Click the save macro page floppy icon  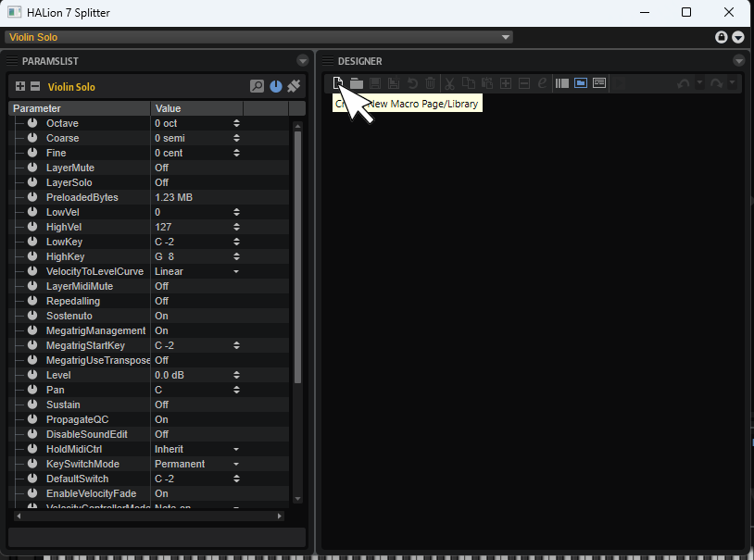(375, 83)
